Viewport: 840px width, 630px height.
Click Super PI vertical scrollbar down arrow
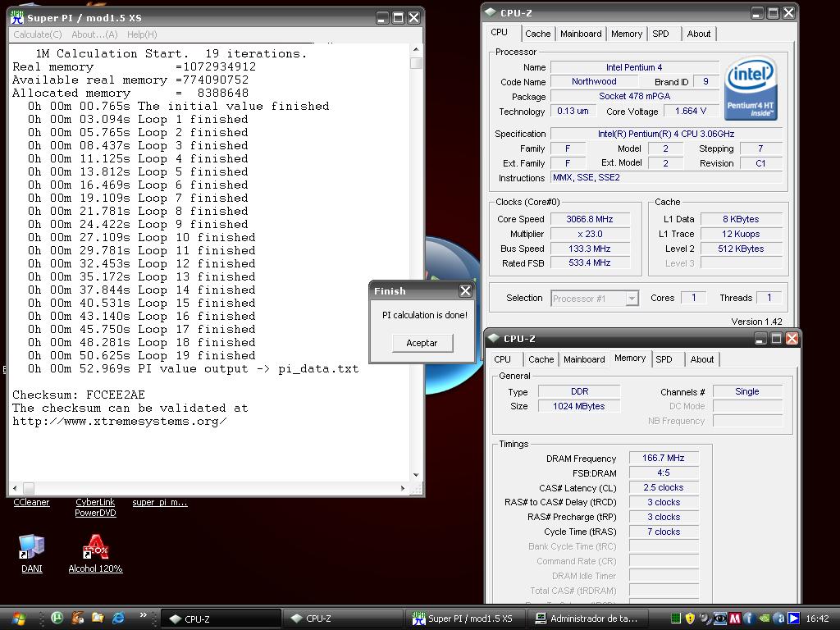(416, 475)
